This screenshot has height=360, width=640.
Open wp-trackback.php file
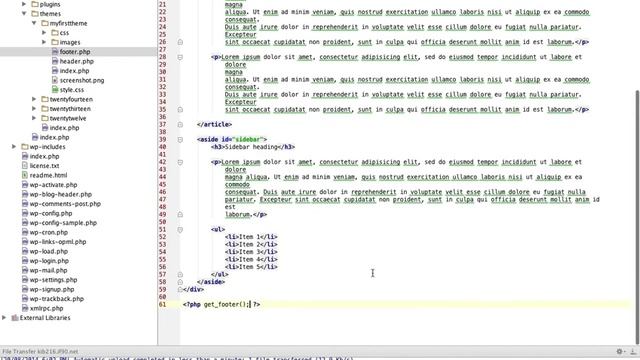pos(56,299)
